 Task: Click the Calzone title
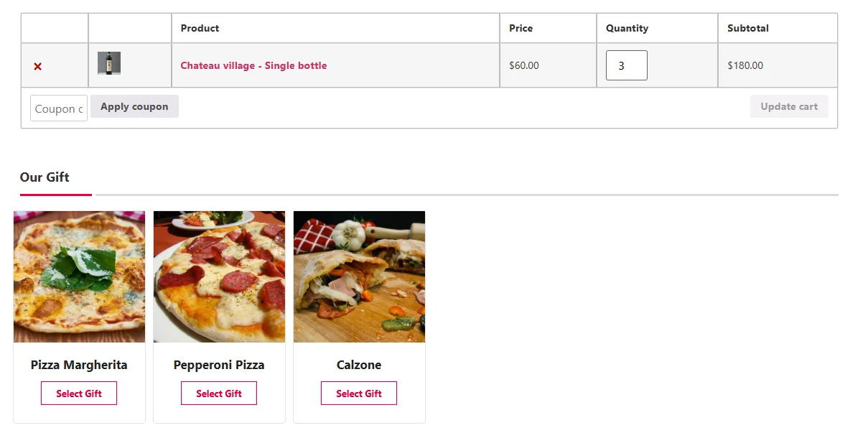click(x=359, y=365)
